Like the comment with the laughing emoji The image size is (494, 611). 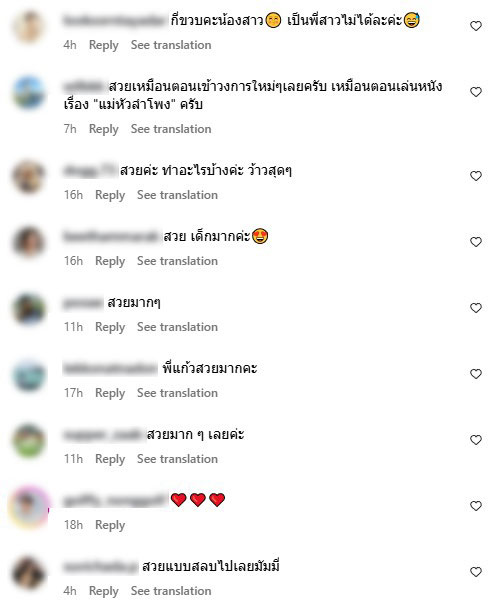pyautogui.click(x=476, y=26)
